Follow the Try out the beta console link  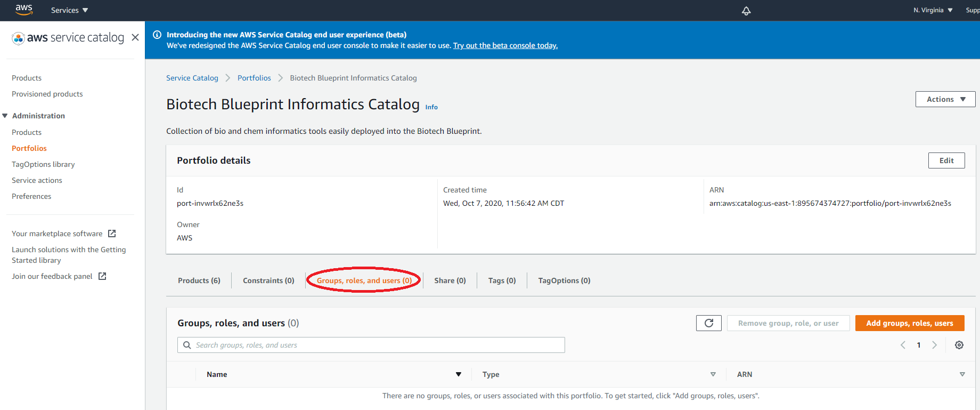tap(505, 45)
